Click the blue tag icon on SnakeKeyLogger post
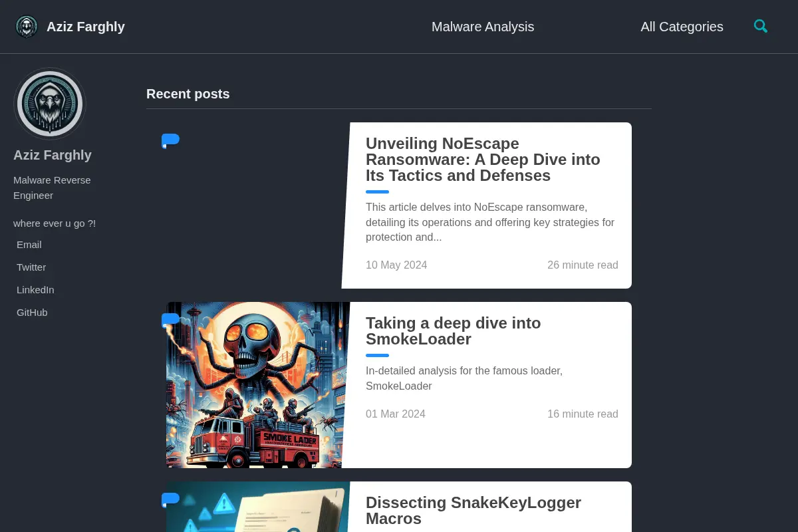The height and width of the screenshot is (532, 798). click(170, 499)
